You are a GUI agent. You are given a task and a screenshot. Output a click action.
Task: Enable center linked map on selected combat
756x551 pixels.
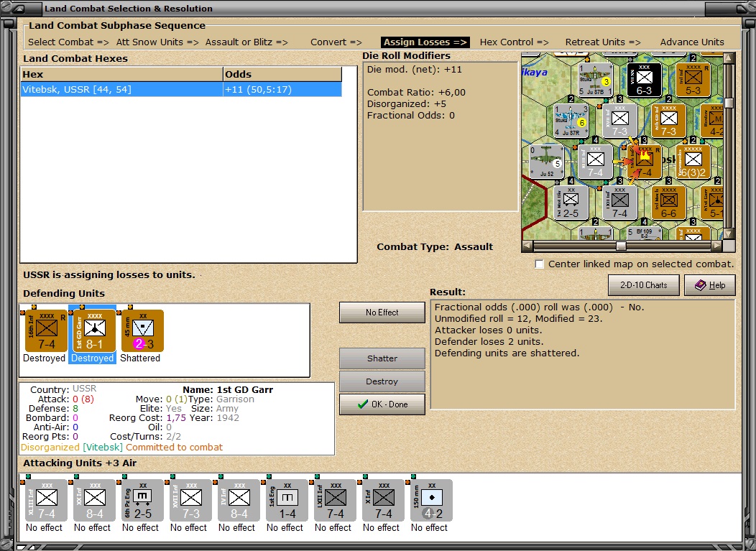click(x=540, y=264)
